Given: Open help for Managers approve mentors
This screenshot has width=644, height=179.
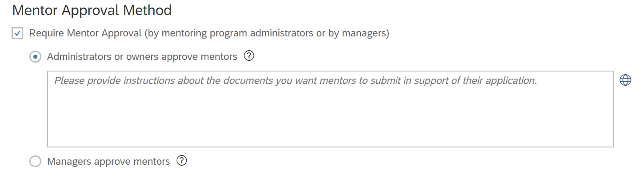Looking at the screenshot, I should (181, 161).
